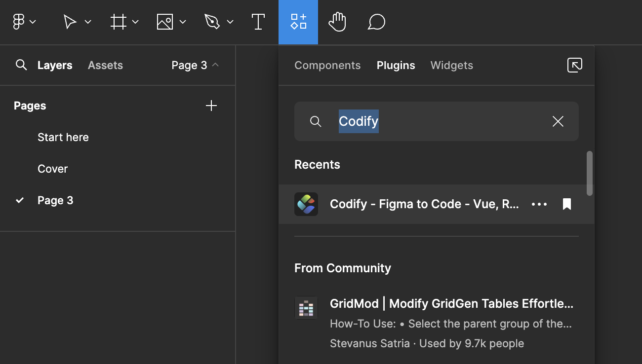Image resolution: width=642 pixels, height=364 pixels.
Task: Toggle the Resources tool button
Action: tap(298, 22)
